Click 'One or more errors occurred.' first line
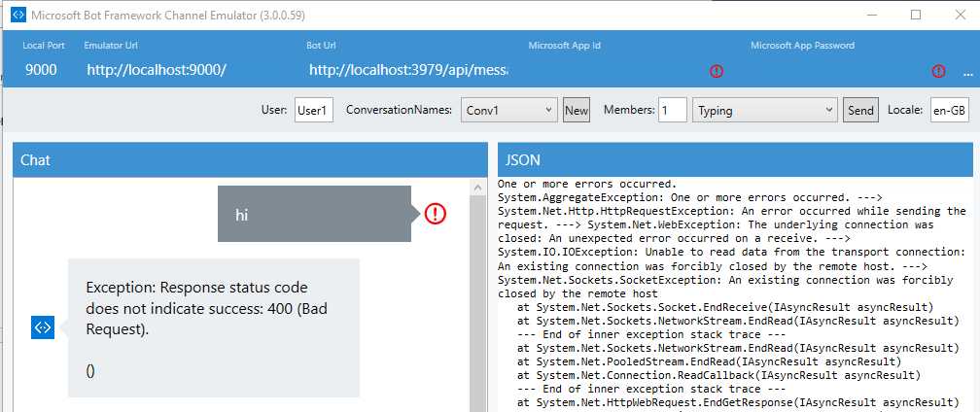Viewport: 980px width, 412px height. [x=587, y=185]
